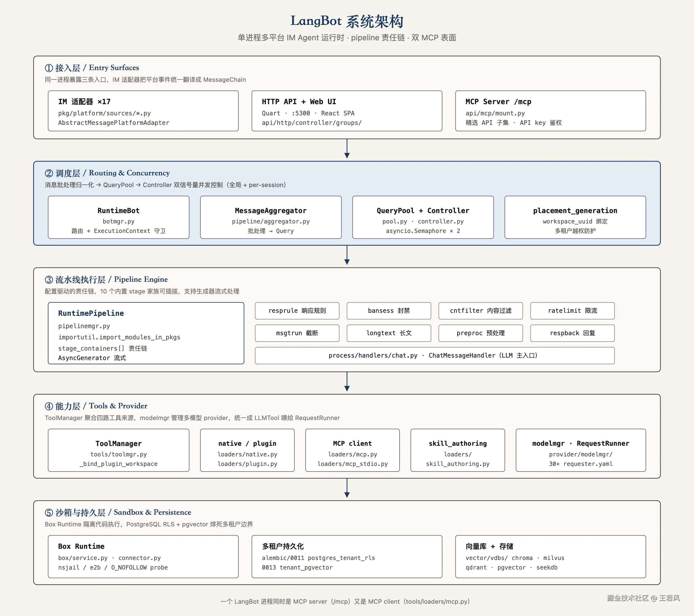Click the "loaders/mcp_stdio.py" path
This screenshot has width=694, height=616.
[x=352, y=464]
